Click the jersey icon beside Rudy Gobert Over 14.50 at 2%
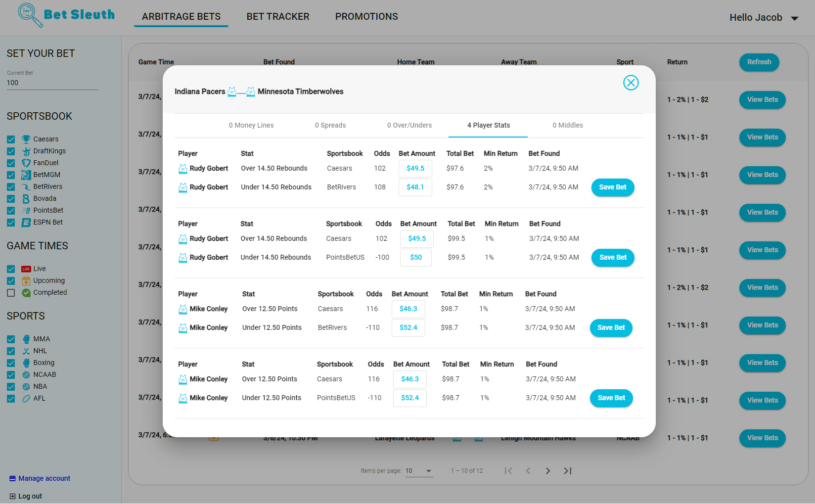The height and width of the screenshot is (504, 815). coord(182,169)
